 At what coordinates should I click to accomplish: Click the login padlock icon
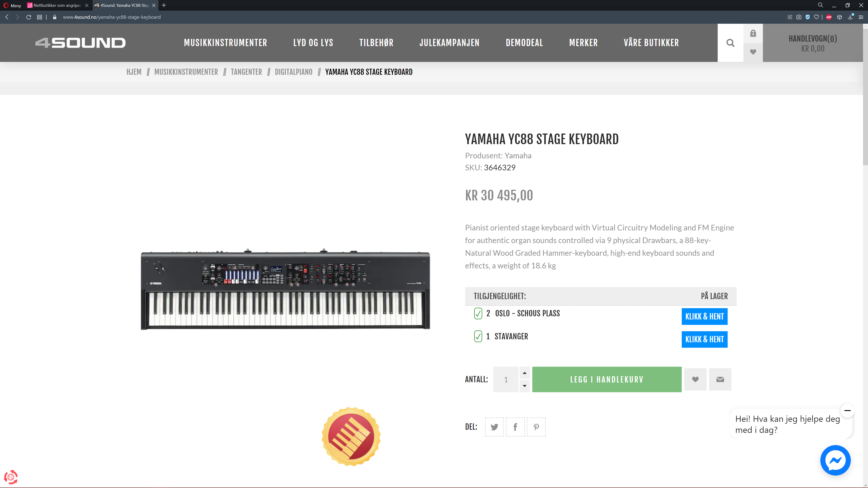point(753,33)
